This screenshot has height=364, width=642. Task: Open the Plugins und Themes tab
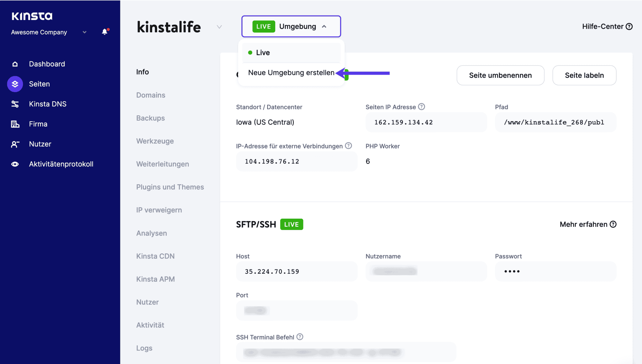point(170,187)
